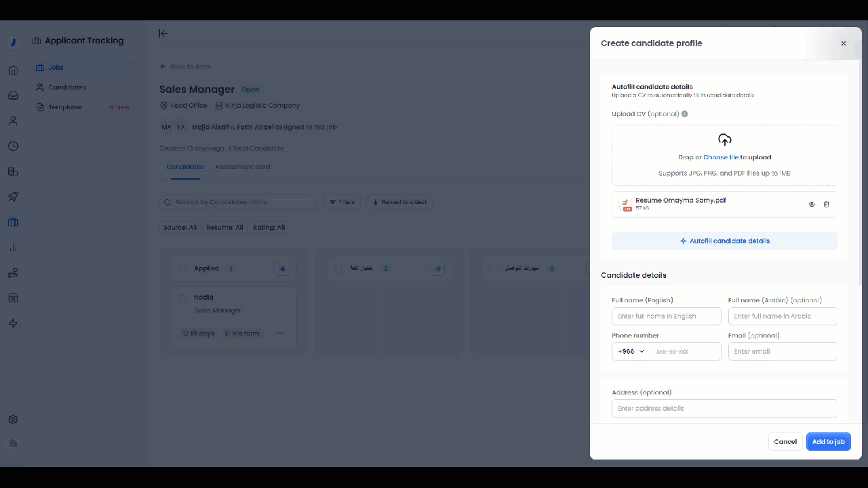Click the cloud upload icon
Image resolution: width=868 pixels, height=488 pixels.
coord(724,140)
